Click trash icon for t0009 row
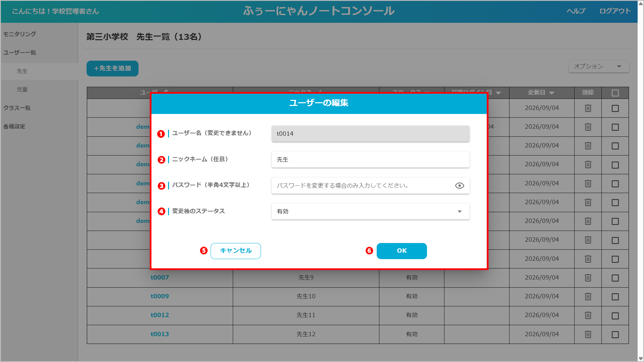This screenshot has height=362, width=644. 588,297
